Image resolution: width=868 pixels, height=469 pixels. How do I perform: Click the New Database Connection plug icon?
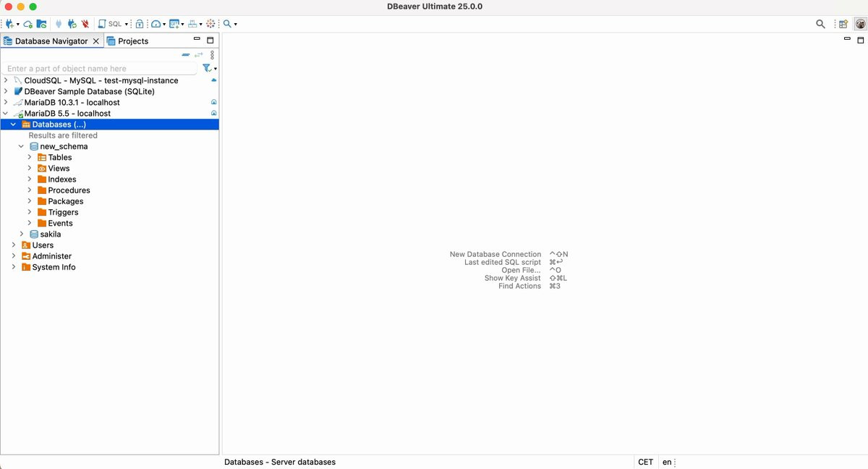click(x=9, y=24)
